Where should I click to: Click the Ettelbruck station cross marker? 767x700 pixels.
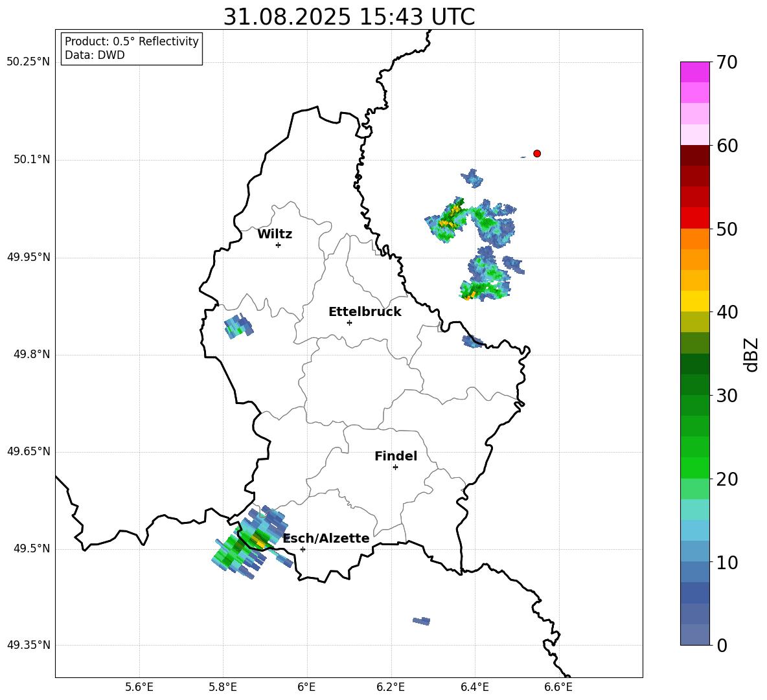349,322
